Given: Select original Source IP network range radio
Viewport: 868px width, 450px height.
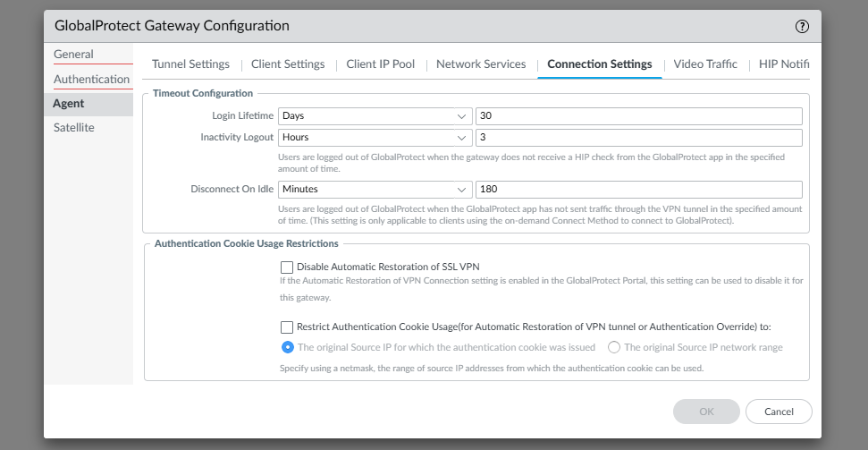Looking at the screenshot, I should click(x=614, y=347).
